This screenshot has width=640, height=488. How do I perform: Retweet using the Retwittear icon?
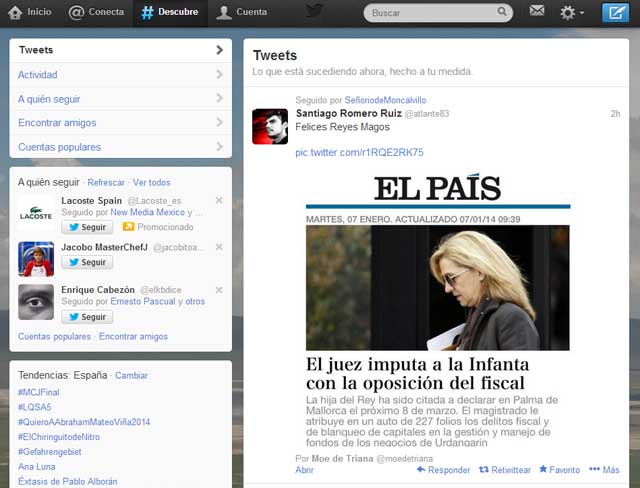[484, 469]
